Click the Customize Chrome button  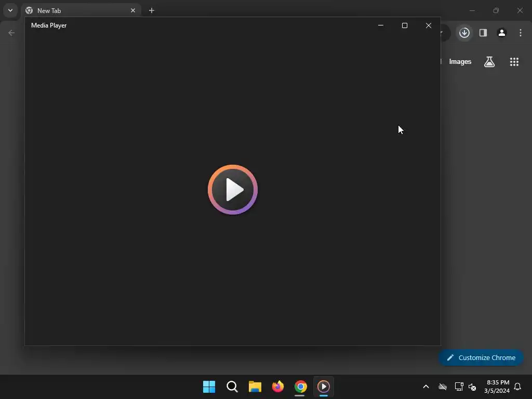481,357
